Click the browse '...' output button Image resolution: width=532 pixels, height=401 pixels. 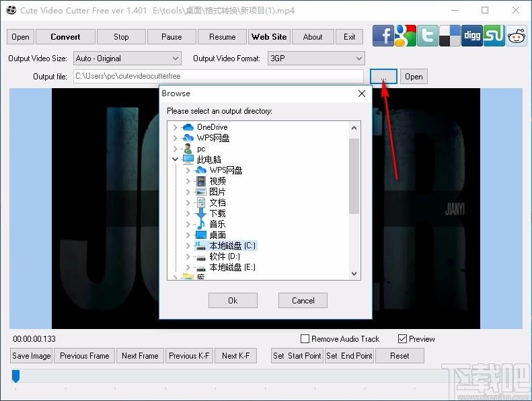tap(383, 77)
